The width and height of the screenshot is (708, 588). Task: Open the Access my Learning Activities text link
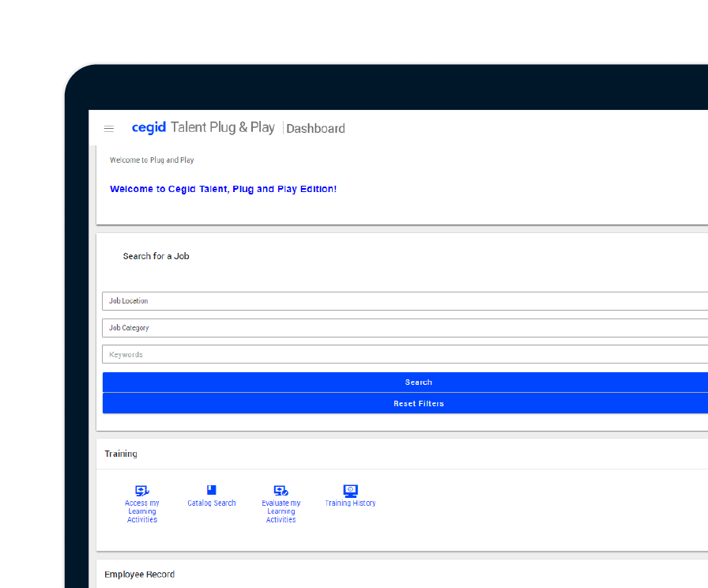click(142, 511)
